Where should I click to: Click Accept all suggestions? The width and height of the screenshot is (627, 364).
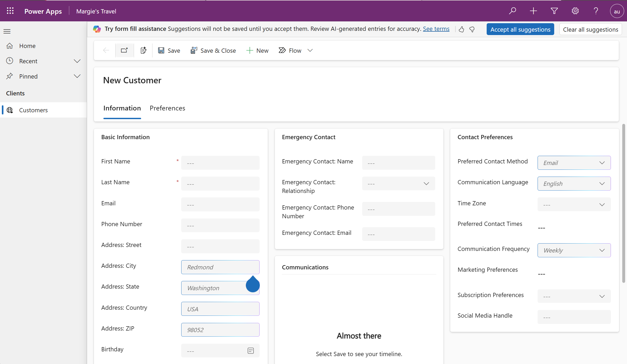click(x=520, y=29)
